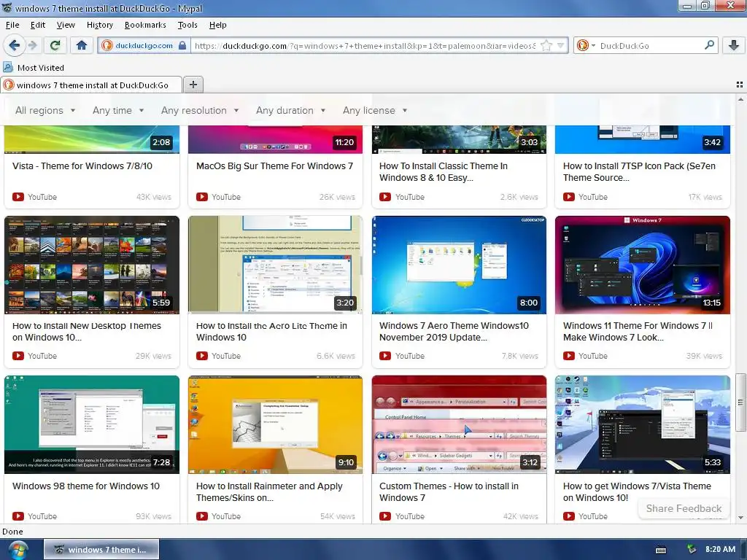The height and width of the screenshot is (560, 747).
Task: Select the Mypal taskbar button
Action: [101, 550]
